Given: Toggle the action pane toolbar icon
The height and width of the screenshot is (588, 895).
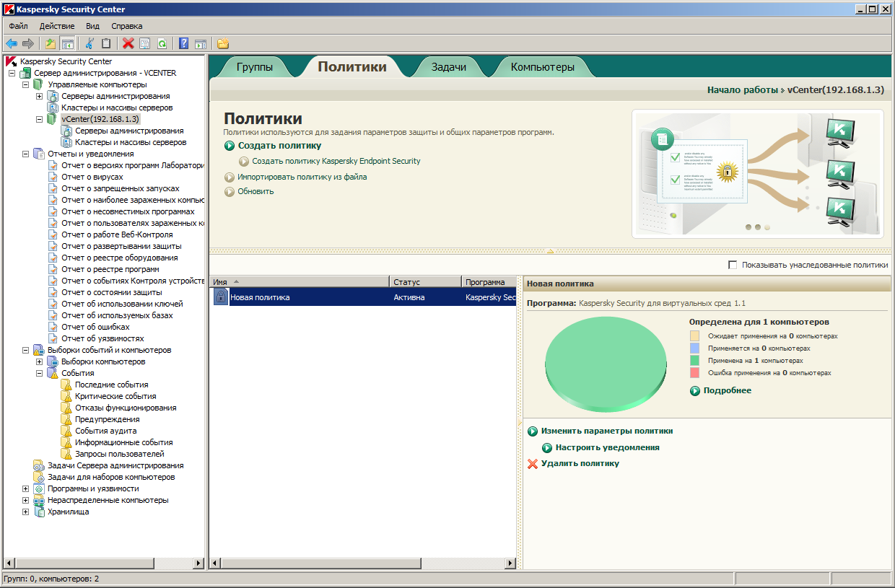Looking at the screenshot, I should tap(201, 43).
